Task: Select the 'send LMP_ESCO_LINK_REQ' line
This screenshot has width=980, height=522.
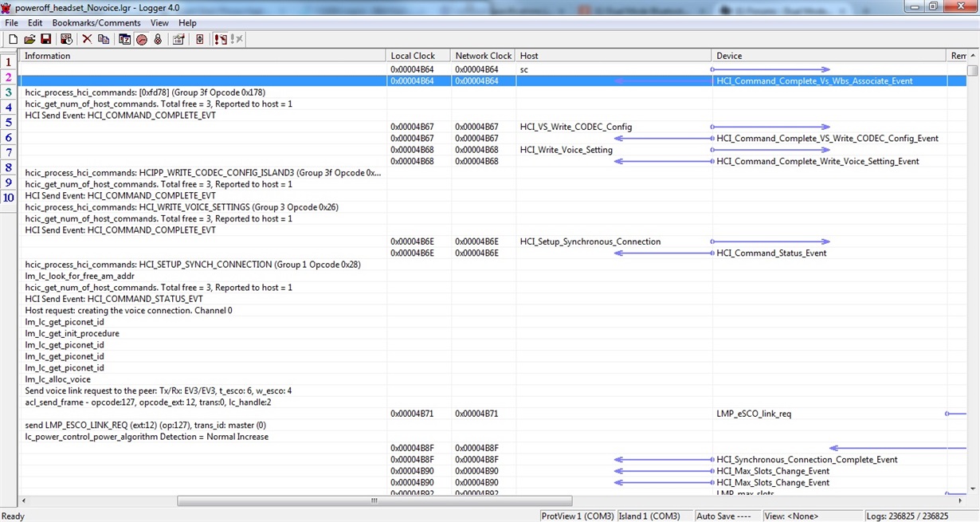Action: [145, 426]
